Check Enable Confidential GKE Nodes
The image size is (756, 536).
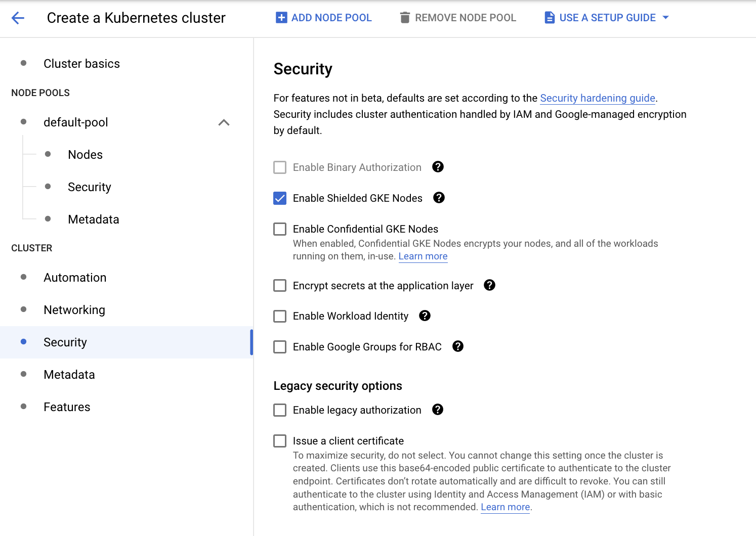[280, 229]
